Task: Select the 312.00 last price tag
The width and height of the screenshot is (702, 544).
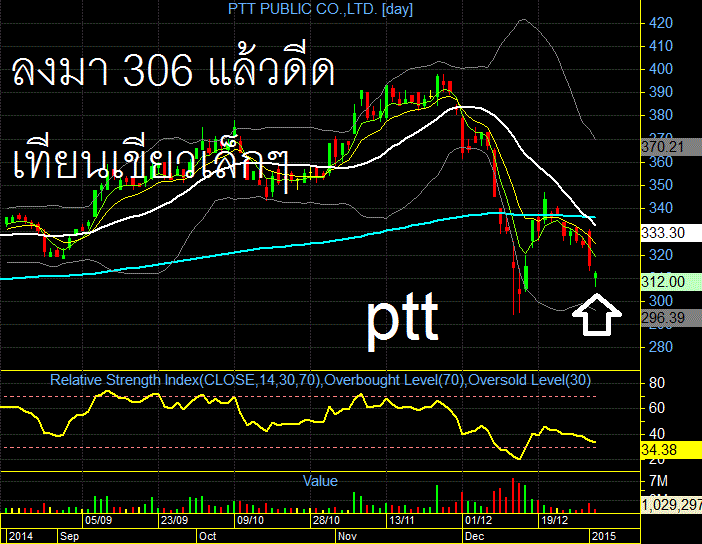Action: pos(670,282)
